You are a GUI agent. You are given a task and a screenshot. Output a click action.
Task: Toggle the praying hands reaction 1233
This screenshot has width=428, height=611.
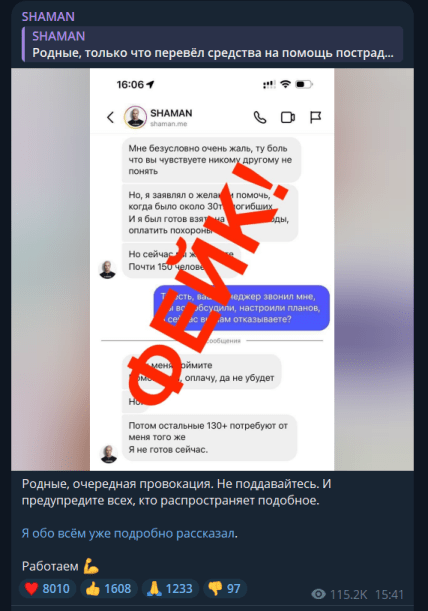[x=170, y=588]
